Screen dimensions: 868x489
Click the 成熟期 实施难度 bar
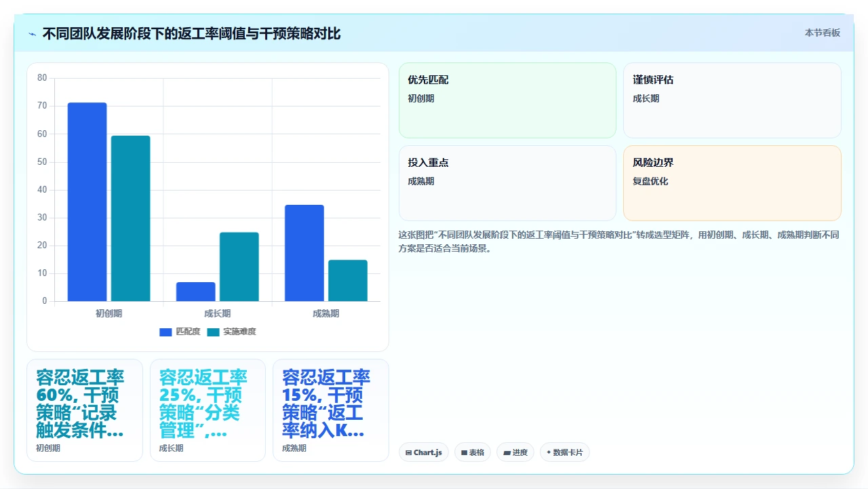click(x=347, y=280)
